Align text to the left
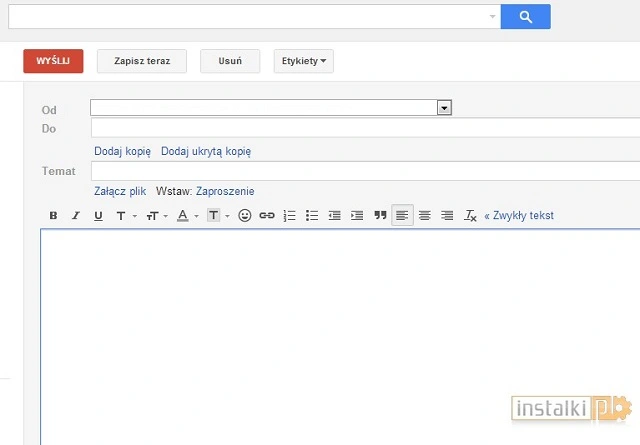The width and height of the screenshot is (640, 445). point(402,215)
